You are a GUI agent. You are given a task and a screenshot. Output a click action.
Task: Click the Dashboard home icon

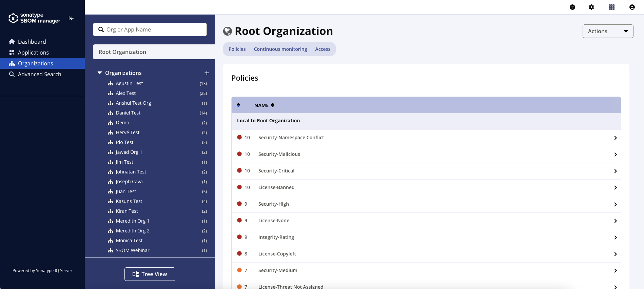[12, 42]
